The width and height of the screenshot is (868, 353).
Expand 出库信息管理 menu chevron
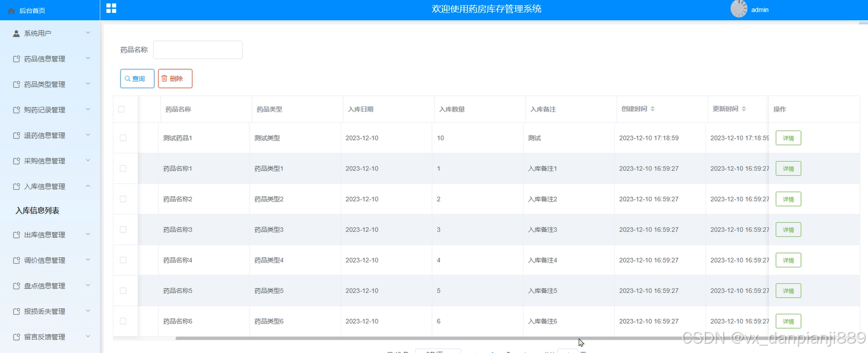pyautogui.click(x=88, y=234)
